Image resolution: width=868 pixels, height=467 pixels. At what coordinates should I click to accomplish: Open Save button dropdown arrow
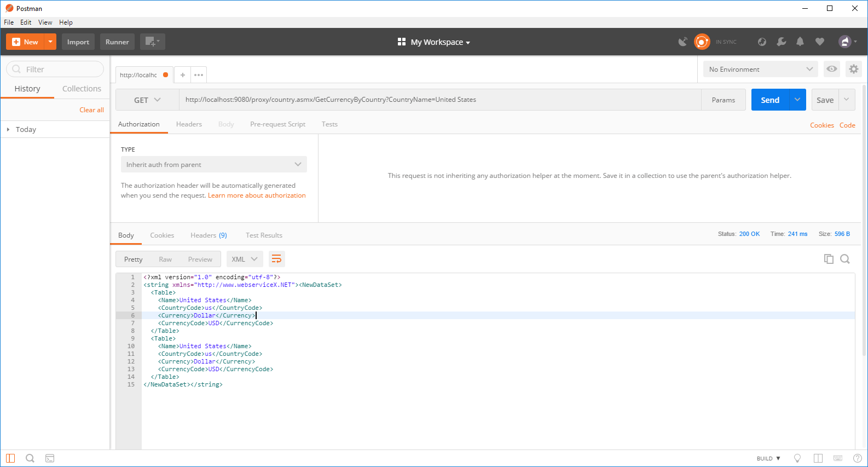847,100
